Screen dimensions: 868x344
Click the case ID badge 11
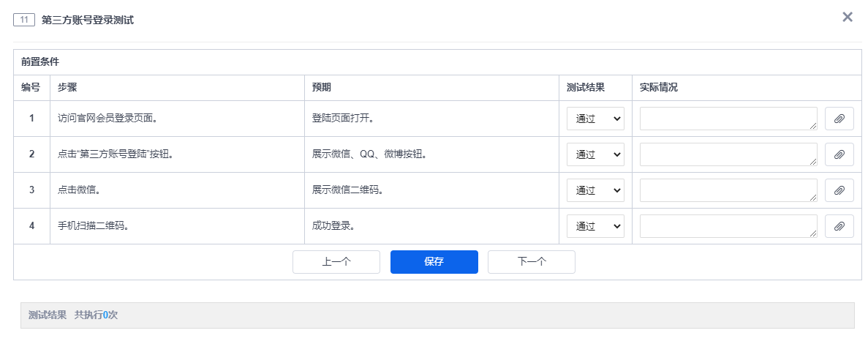[x=24, y=20]
